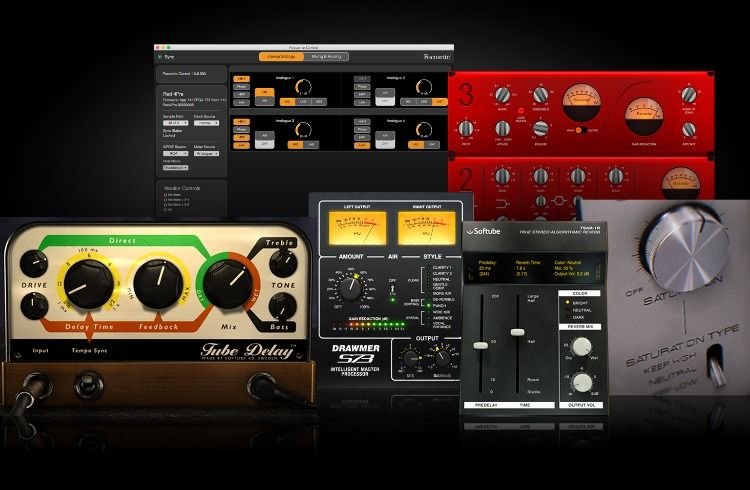Image resolution: width=750 pixels, height=490 pixels.
Task: Switch to the Device Settings tab
Action: coord(281,56)
